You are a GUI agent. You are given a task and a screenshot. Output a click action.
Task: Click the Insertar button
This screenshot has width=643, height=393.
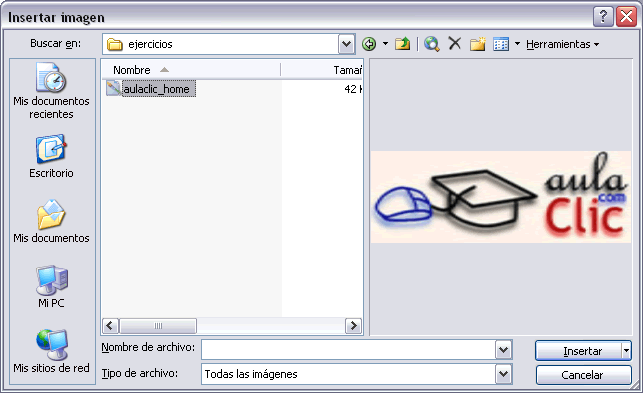(579, 351)
